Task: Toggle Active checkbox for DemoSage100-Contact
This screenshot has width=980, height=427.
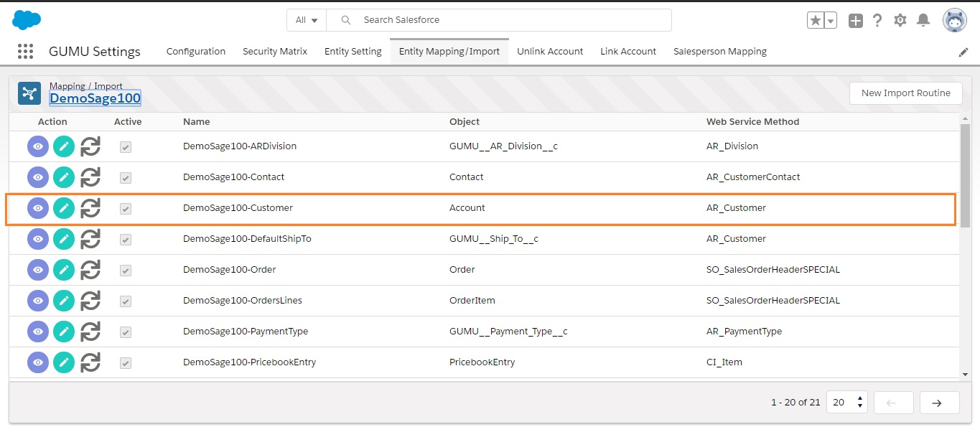Action: click(x=126, y=177)
